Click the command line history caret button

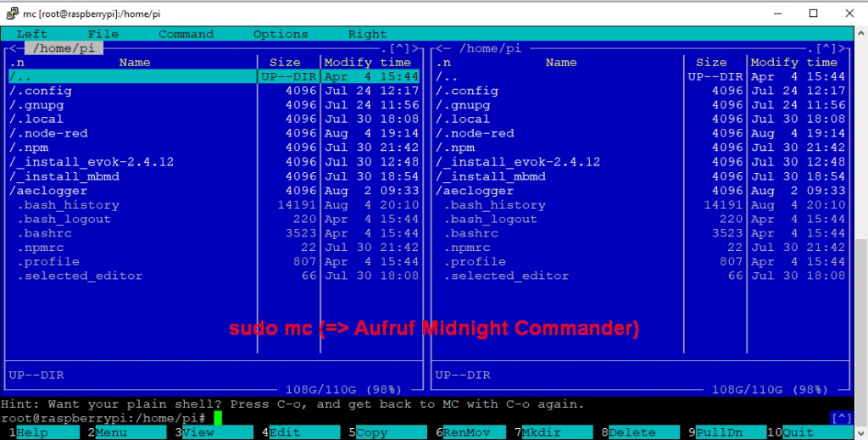[x=842, y=419]
